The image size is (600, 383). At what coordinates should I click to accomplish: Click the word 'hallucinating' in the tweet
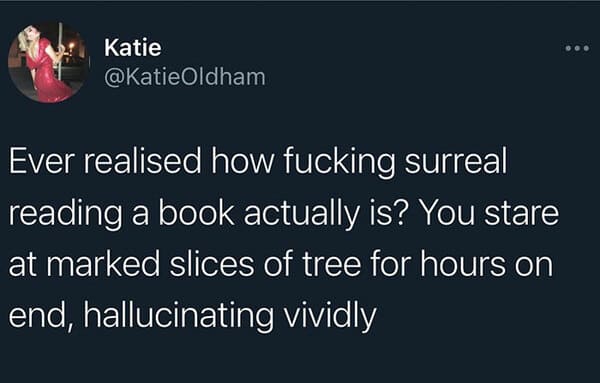pyautogui.click(x=179, y=315)
